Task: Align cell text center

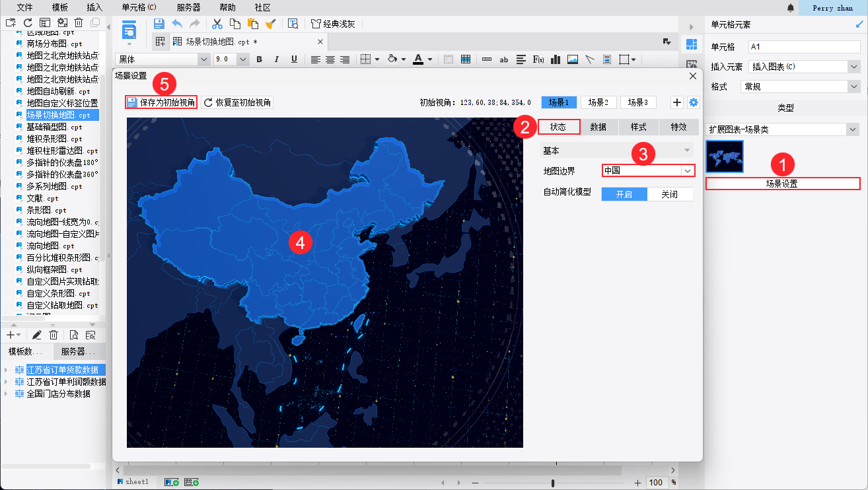Action: tap(330, 59)
